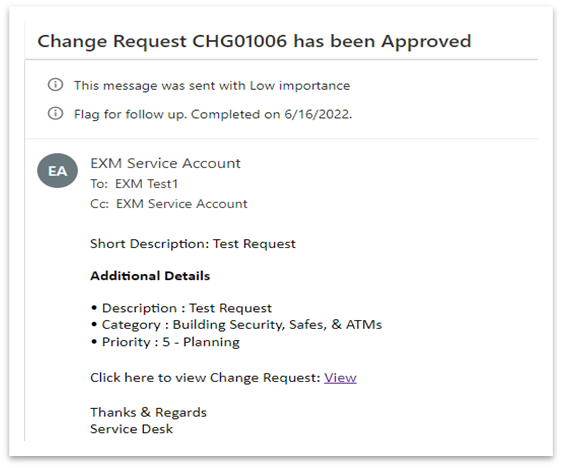Screen dimensions: 562x468
Task: Select the EXM Test1 recipient
Action: [x=147, y=184]
